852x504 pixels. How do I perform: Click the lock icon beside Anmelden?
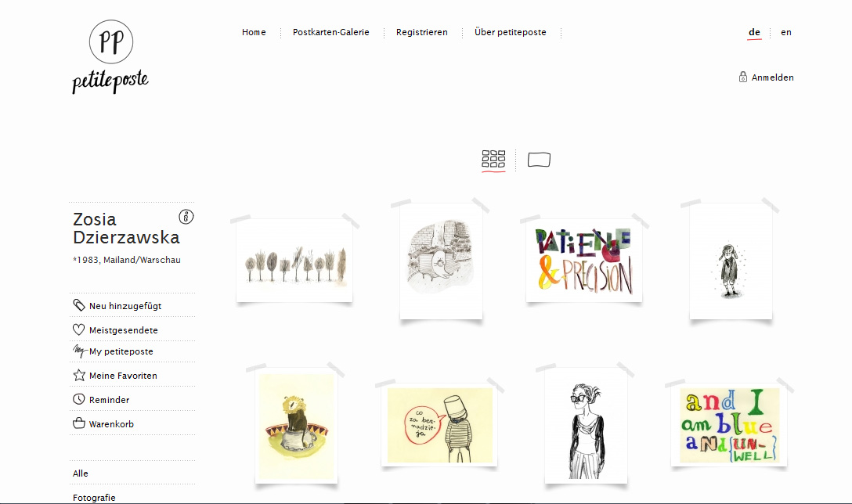(x=743, y=77)
